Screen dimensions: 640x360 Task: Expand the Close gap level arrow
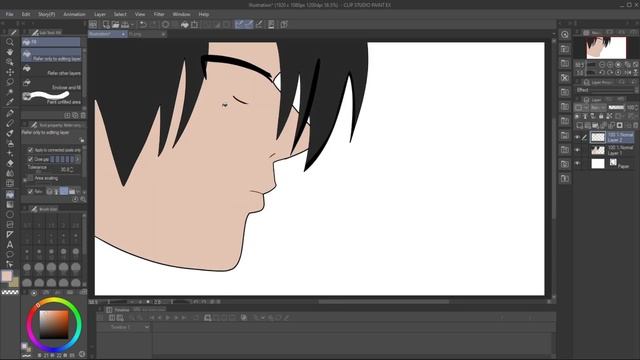pyautogui.click(x=78, y=159)
